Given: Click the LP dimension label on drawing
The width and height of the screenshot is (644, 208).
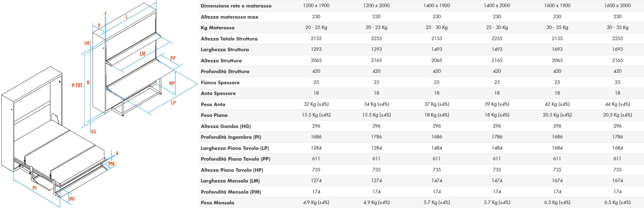Looking at the screenshot, I should pos(173,103).
